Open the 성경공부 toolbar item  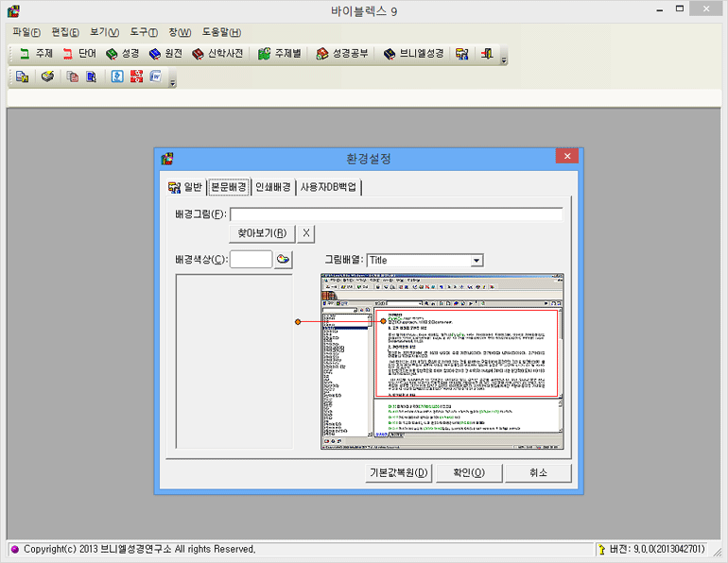tap(342, 54)
